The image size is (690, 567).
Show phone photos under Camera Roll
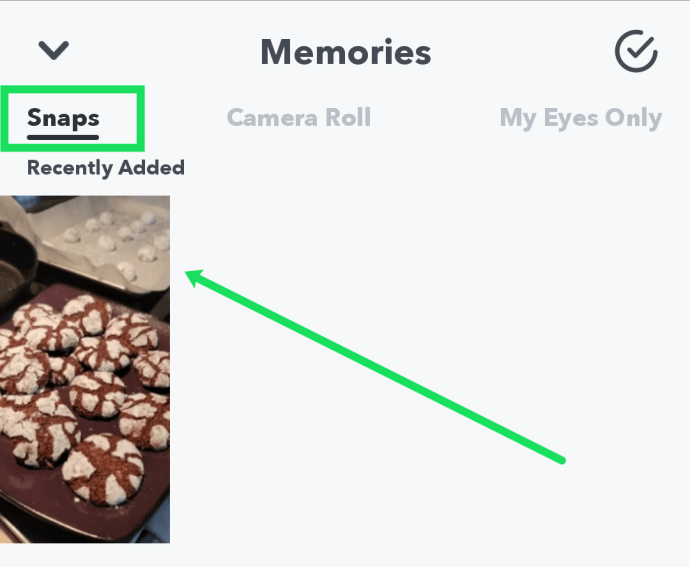pos(299,117)
